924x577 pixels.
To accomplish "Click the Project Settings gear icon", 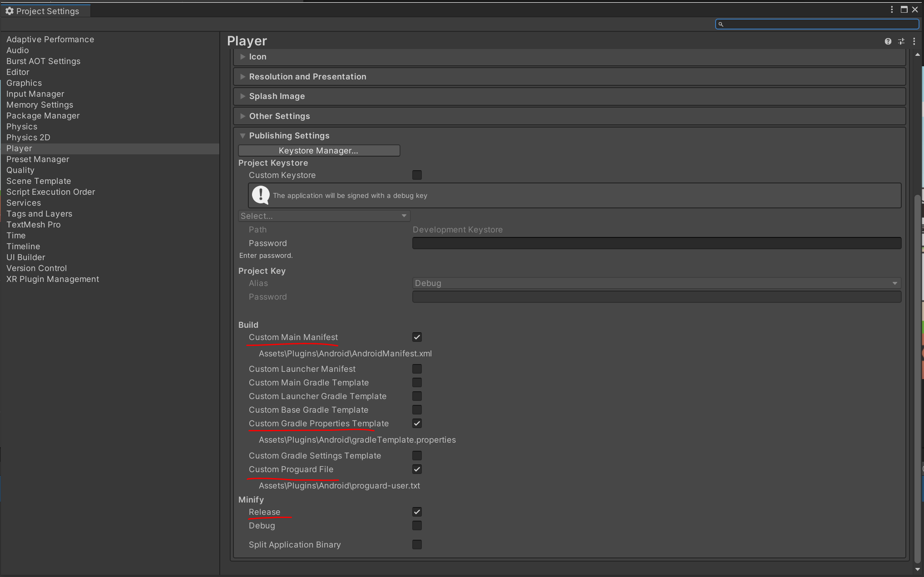I will click(x=10, y=11).
